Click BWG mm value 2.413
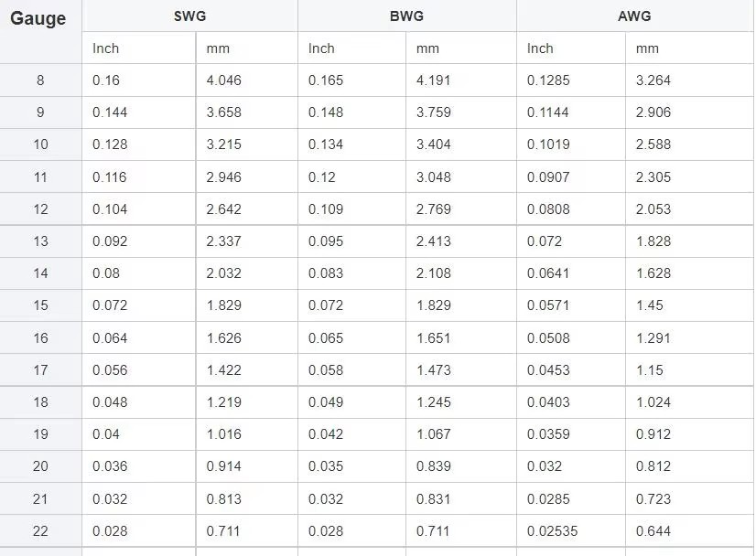Viewport: 756px width, 556px height. coord(434,241)
